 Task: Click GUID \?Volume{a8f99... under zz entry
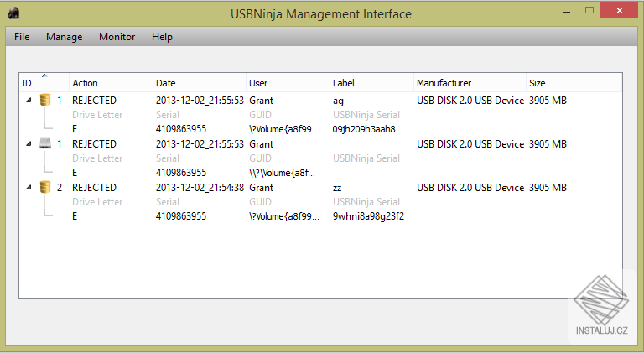[x=283, y=216]
